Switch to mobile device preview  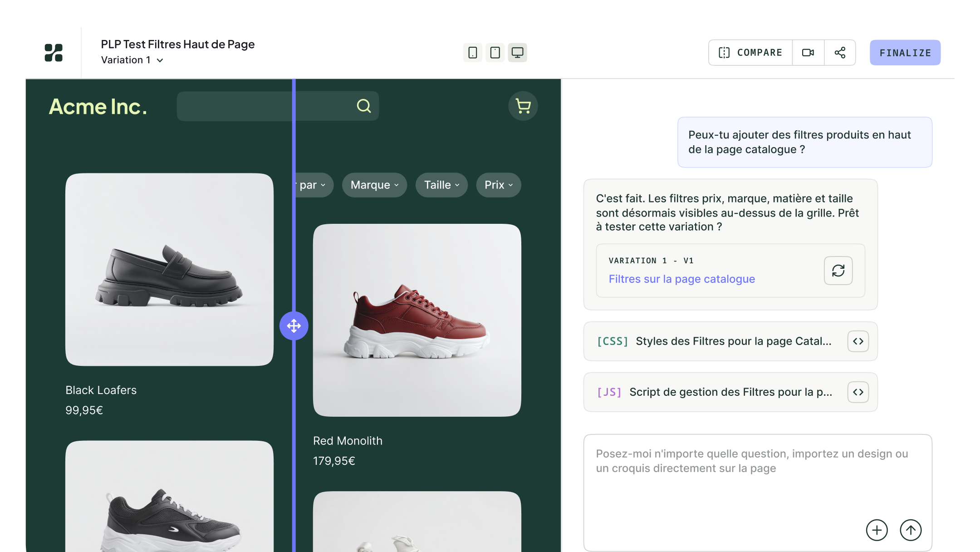click(472, 53)
